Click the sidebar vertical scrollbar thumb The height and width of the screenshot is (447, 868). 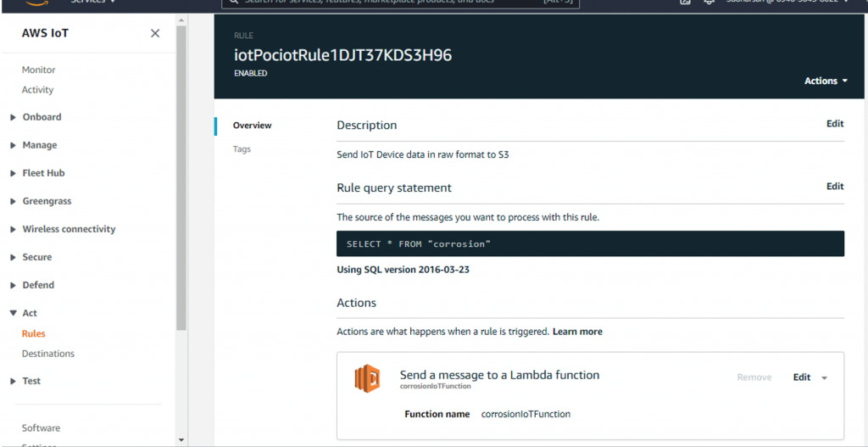pyautogui.click(x=181, y=177)
